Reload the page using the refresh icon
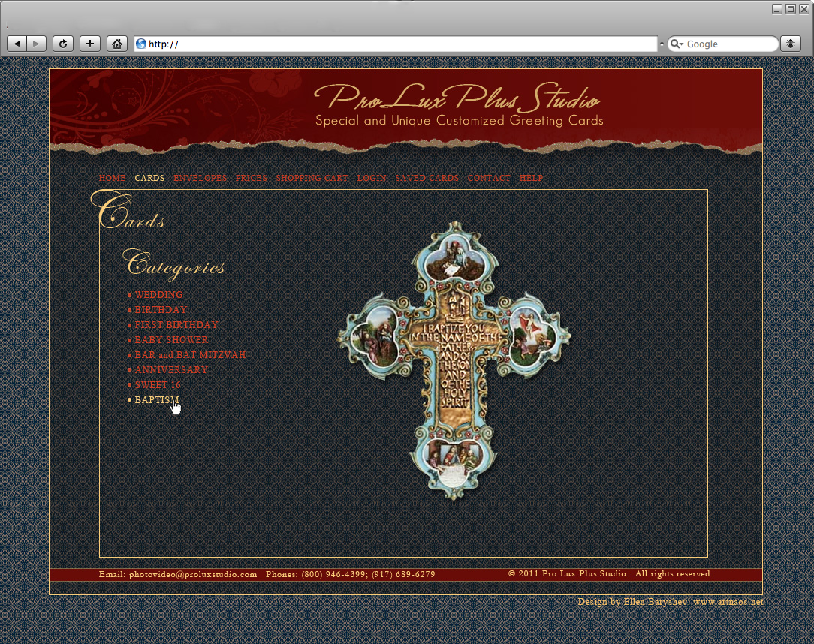The image size is (814, 644). click(x=63, y=43)
